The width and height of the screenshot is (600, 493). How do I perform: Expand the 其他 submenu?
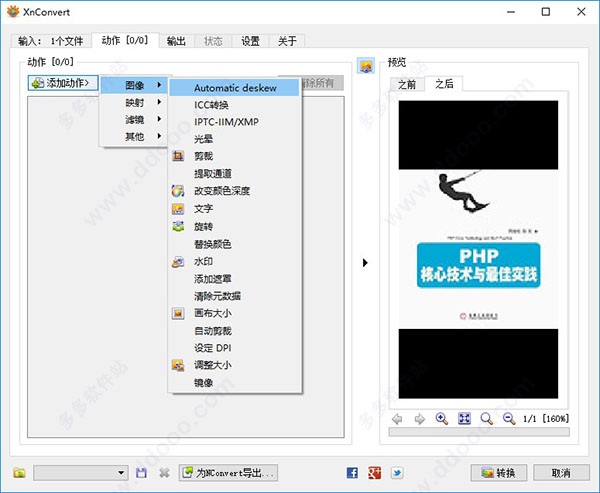pyautogui.click(x=134, y=136)
